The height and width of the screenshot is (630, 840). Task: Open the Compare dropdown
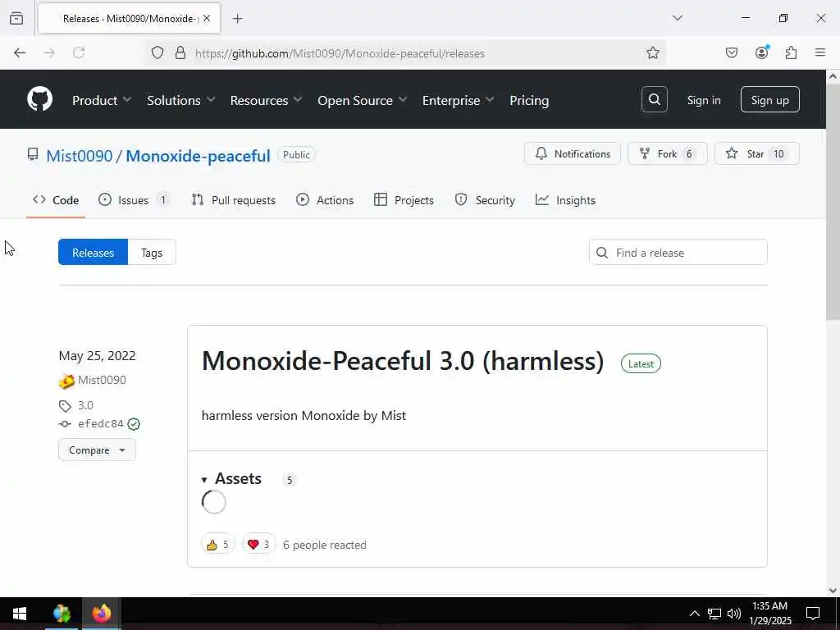tap(97, 450)
